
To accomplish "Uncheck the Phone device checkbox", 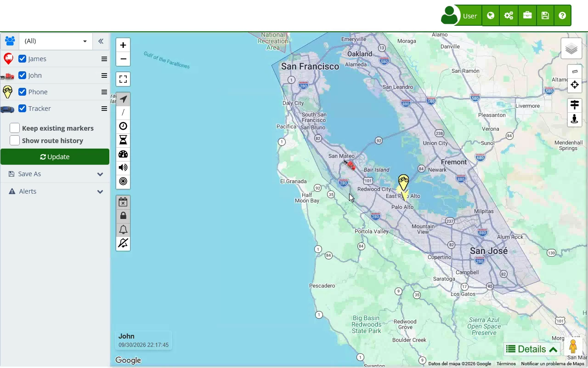I will point(22,92).
